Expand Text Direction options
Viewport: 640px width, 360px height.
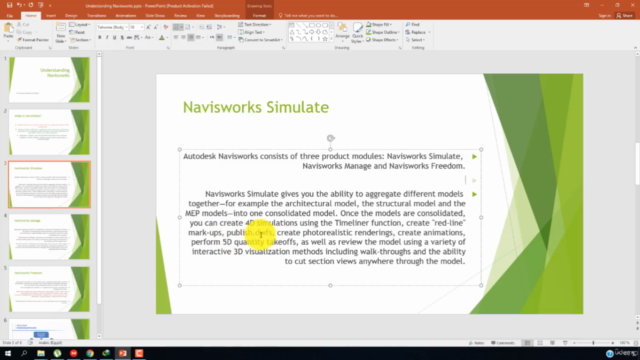(255, 24)
